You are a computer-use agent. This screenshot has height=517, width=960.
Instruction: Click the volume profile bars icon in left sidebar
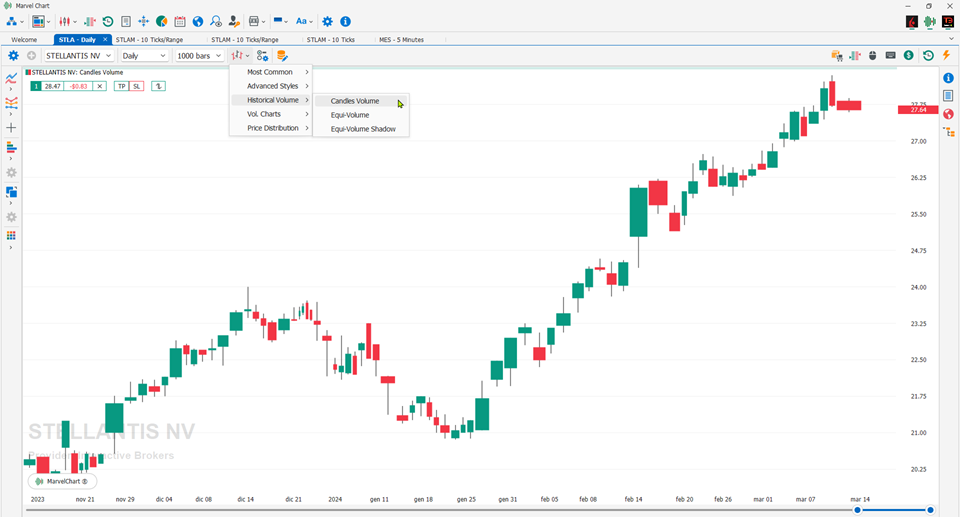[11, 147]
